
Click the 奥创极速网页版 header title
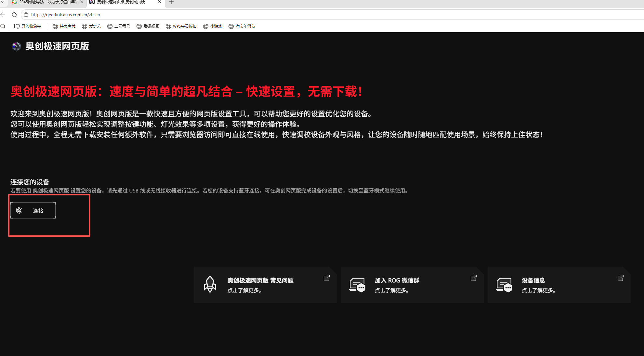pyautogui.click(x=57, y=46)
